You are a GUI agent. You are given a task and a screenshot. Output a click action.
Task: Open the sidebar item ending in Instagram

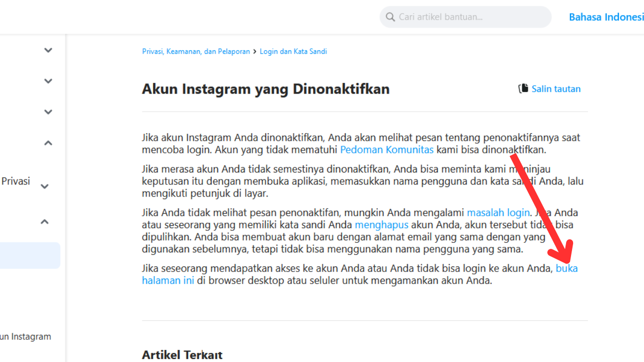pos(25,337)
